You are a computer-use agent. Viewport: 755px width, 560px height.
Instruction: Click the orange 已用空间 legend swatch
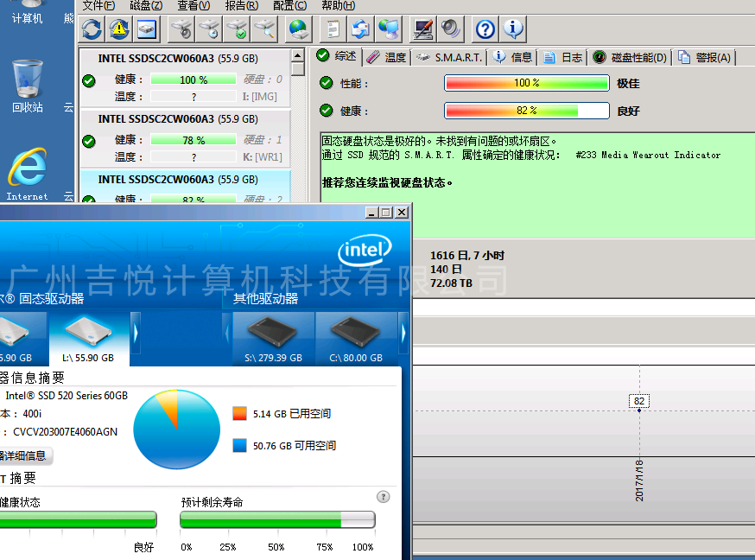(239, 414)
